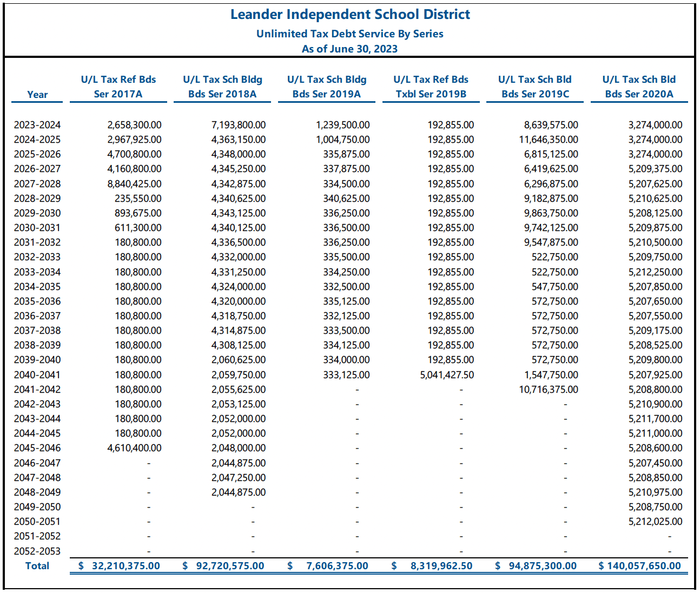This screenshot has height=593, width=700.
Task: Select the 2030-2031 year row label
Action: [x=37, y=228]
